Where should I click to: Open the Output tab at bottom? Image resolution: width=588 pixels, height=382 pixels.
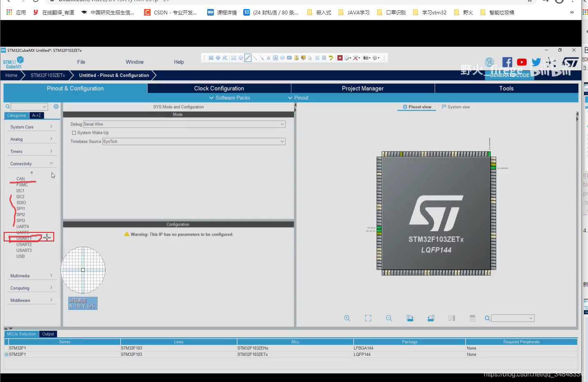[x=48, y=334]
